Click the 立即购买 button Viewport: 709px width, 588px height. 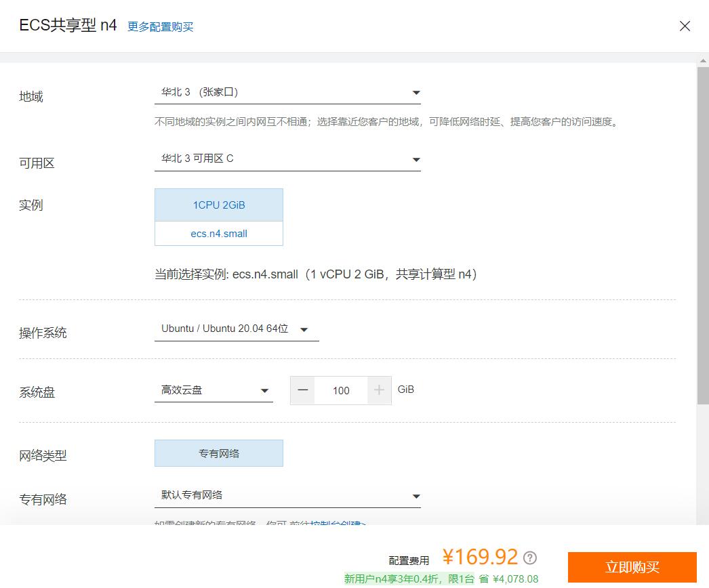pyautogui.click(x=632, y=567)
